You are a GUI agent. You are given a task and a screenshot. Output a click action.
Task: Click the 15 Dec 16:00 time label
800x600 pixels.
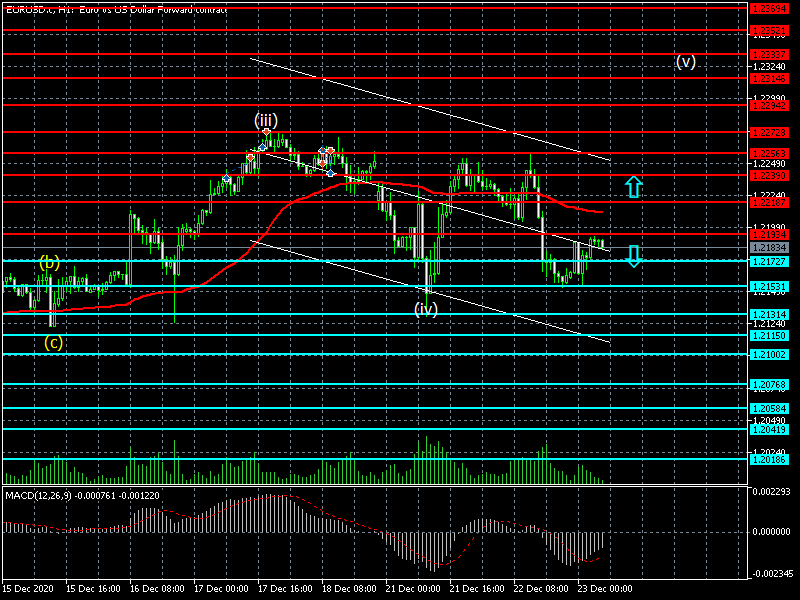coord(93,588)
